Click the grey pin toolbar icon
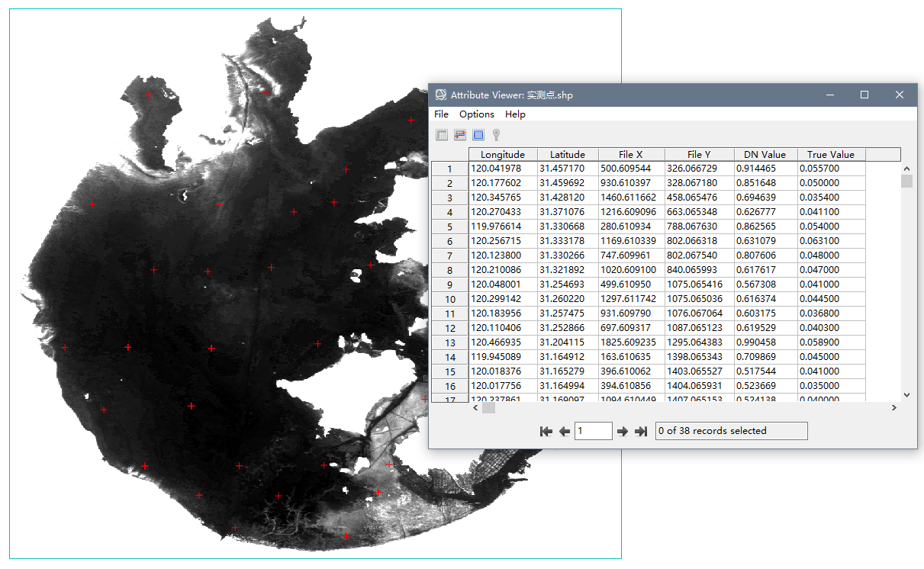Image resolution: width=924 pixels, height=569 pixels. pos(496,135)
